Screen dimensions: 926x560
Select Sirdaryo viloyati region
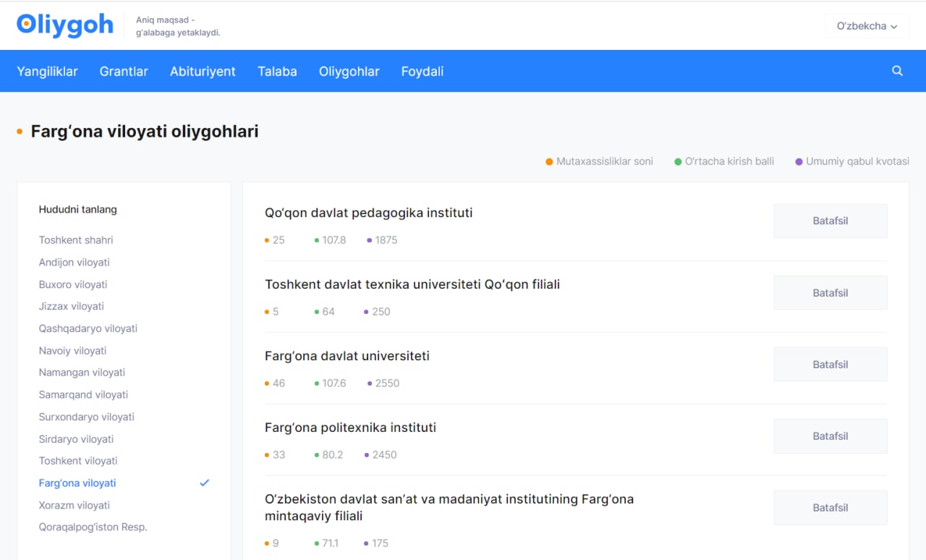pyautogui.click(x=77, y=439)
